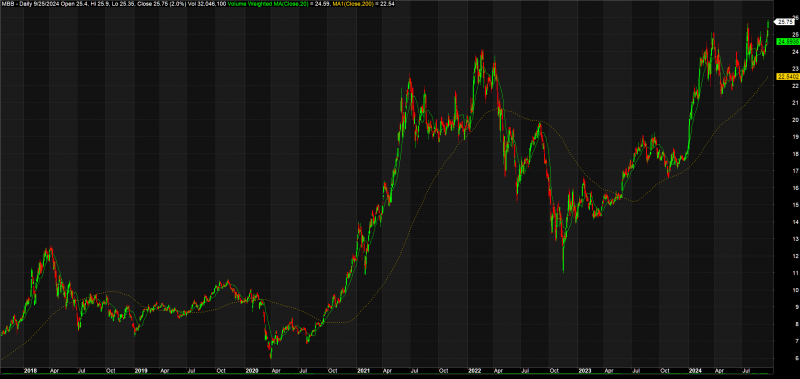800x379 pixels.
Task: Click the white 25.75 last-price tag
Action: click(x=786, y=21)
